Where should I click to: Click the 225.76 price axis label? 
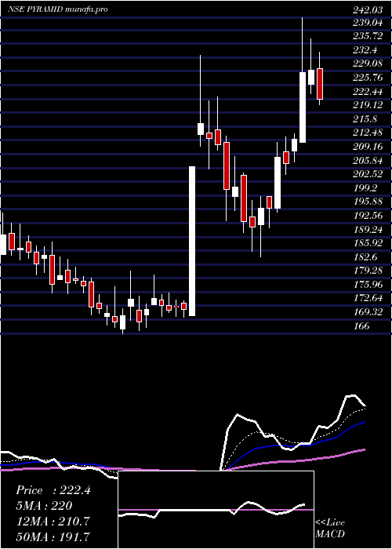[368, 78]
